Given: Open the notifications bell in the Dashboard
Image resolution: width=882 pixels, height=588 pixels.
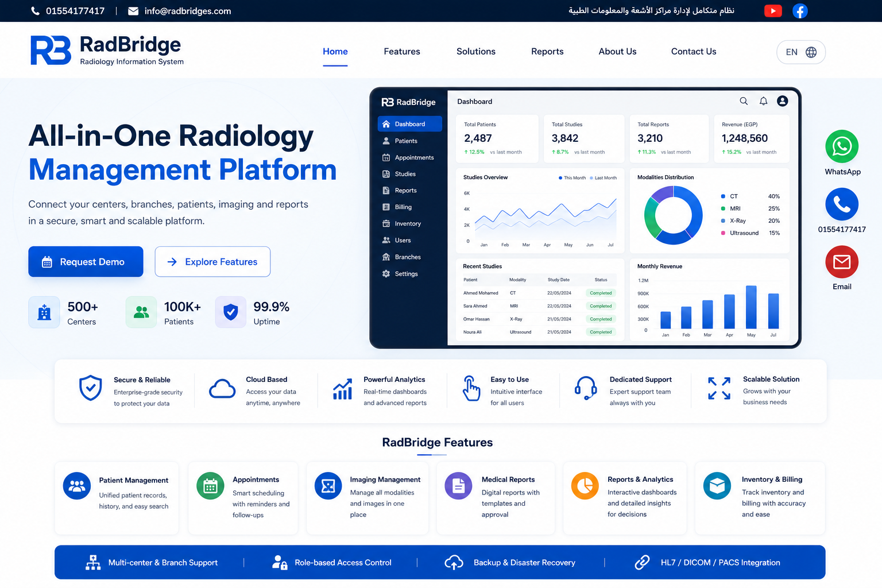Looking at the screenshot, I should [763, 101].
